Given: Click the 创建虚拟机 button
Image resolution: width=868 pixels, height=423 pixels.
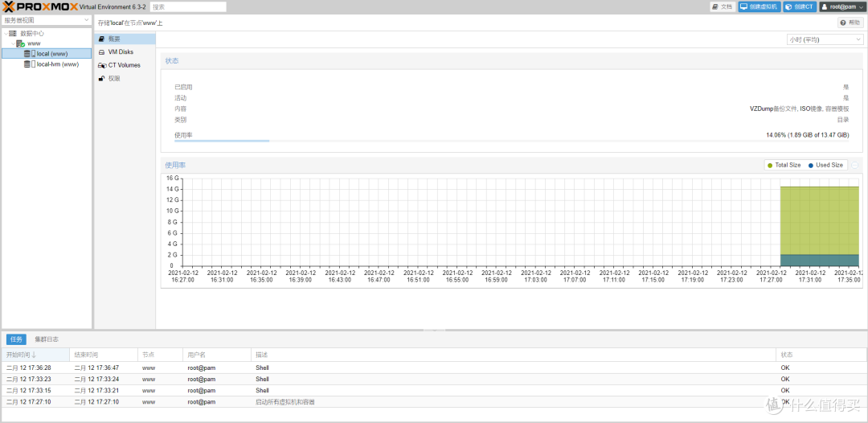Looking at the screenshot, I should (759, 6).
